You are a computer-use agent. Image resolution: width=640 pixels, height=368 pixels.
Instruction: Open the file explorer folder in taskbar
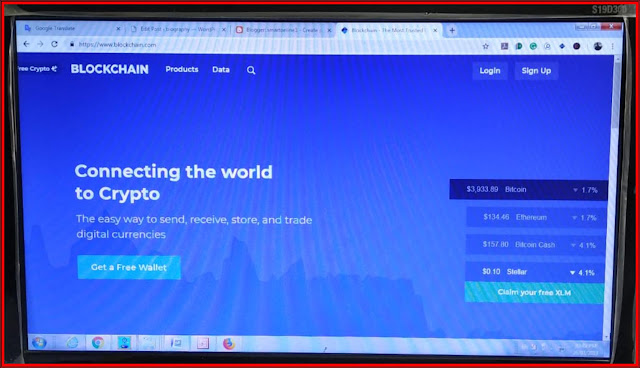pos(149,343)
